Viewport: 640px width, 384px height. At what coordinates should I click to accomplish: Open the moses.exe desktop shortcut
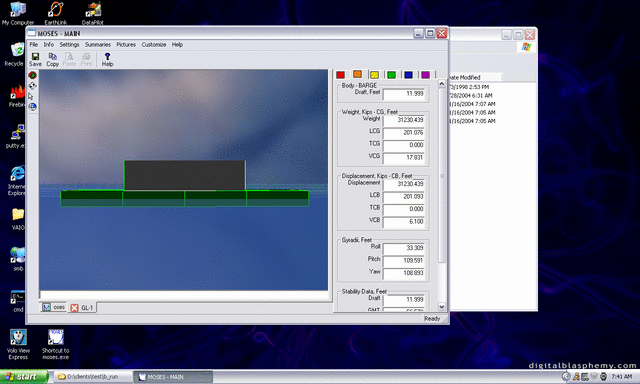[56, 344]
